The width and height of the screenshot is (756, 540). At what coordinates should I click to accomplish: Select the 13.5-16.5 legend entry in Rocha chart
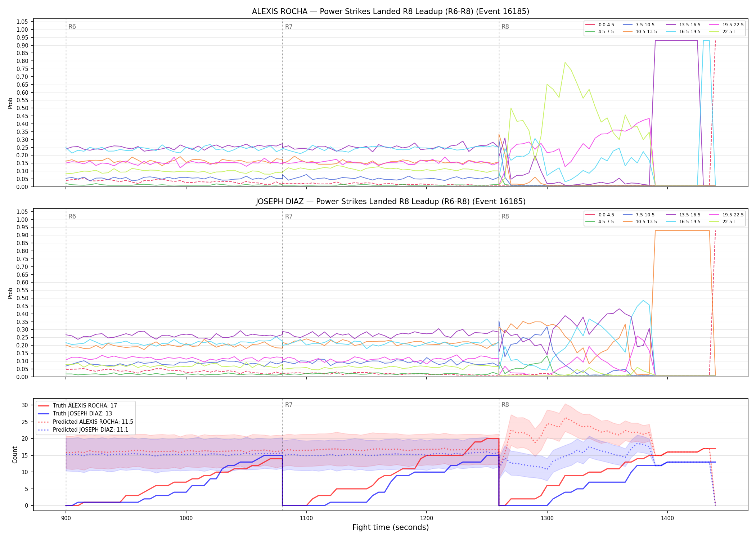(x=684, y=25)
